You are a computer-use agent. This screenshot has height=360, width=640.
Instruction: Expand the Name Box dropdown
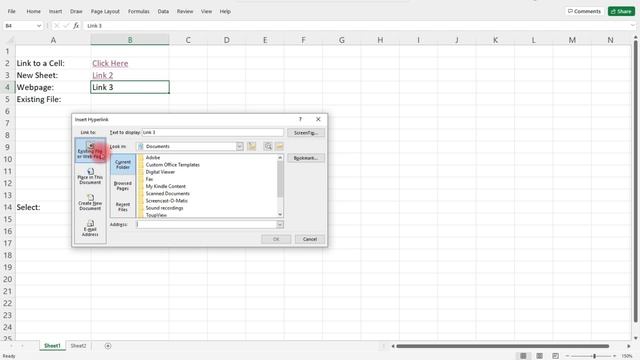coord(39,26)
